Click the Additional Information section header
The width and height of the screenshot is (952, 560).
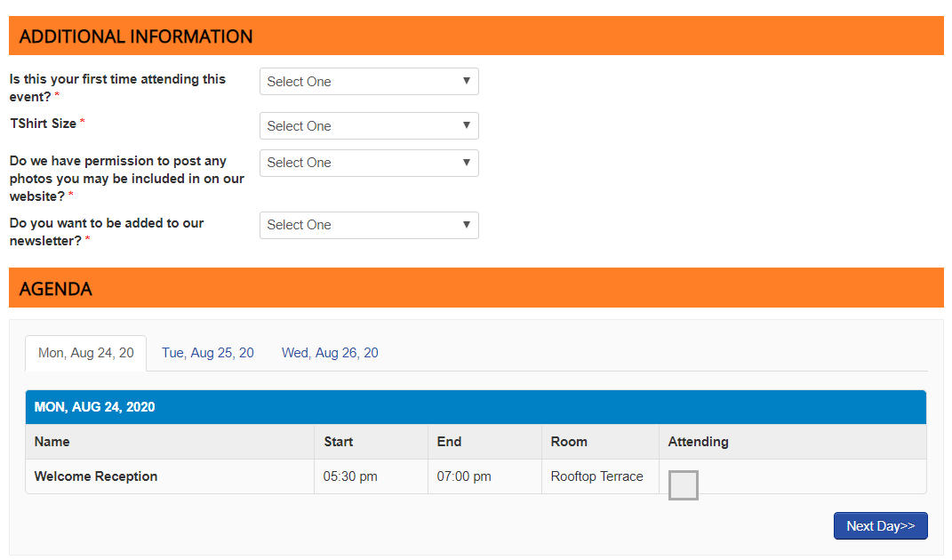click(136, 36)
